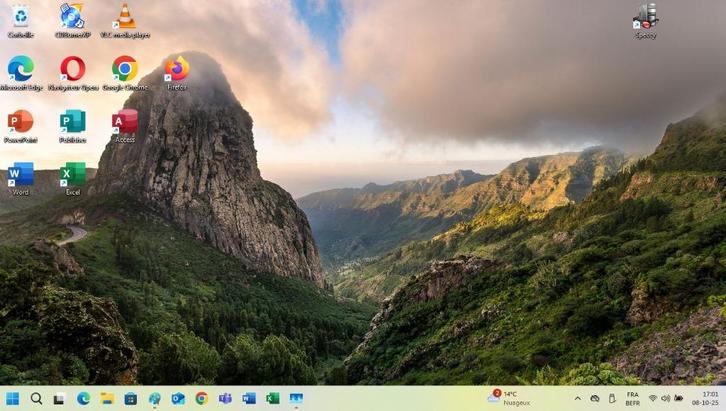Image resolution: width=726 pixels, height=411 pixels.
Task: Launch Microsoft Teams from the taskbar
Action: click(x=225, y=398)
